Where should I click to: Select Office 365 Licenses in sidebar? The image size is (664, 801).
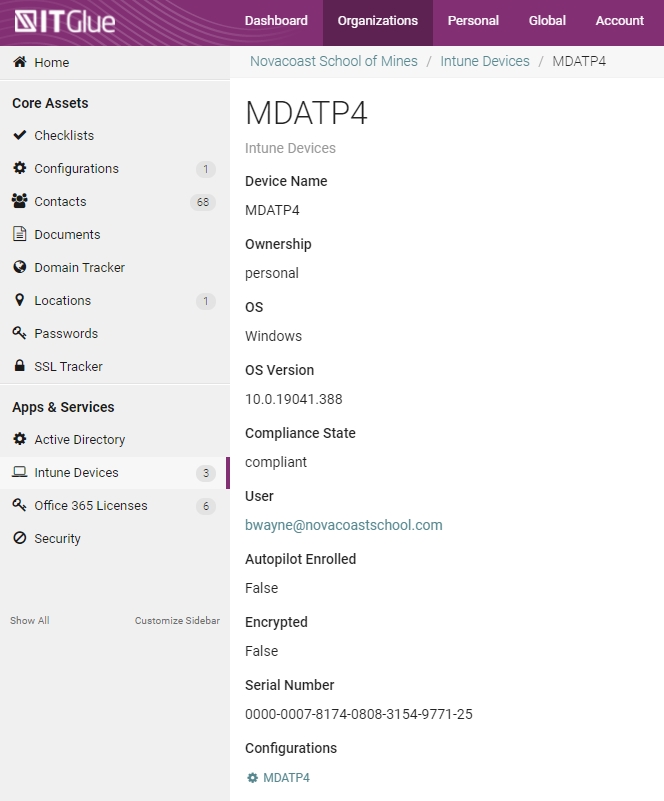(x=90, y=505)
